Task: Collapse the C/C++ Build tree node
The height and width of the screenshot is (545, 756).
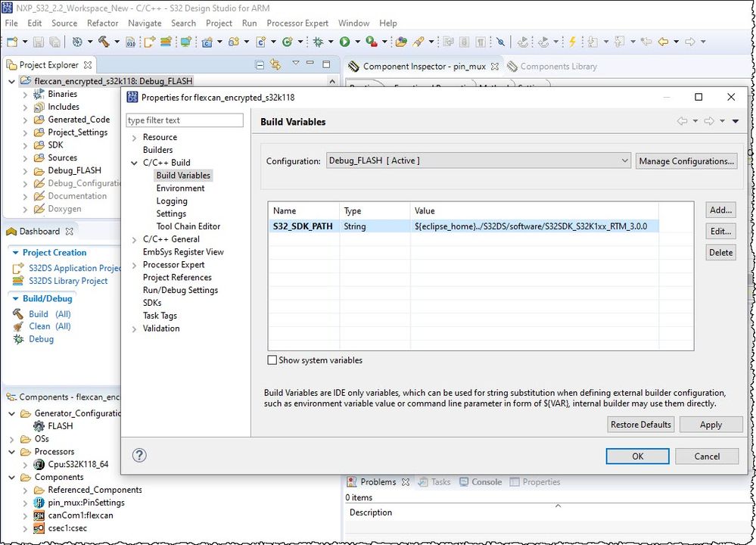Action: [x=134, y=163]
